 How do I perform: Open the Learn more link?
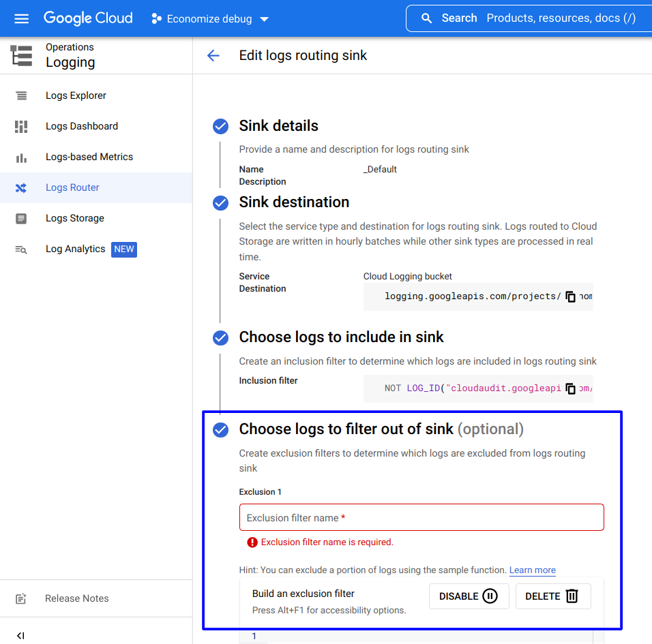point(532,570)
